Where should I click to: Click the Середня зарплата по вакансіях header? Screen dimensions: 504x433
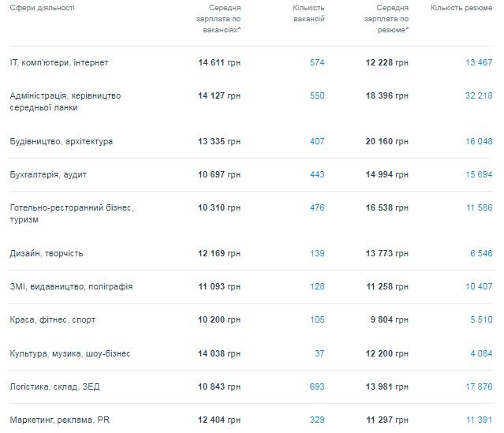[218, 19]
